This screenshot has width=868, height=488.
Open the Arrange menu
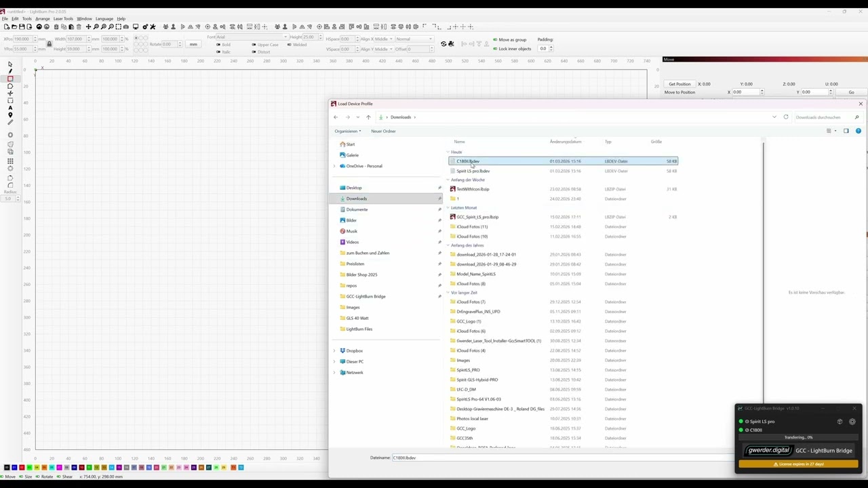(43, 19)
